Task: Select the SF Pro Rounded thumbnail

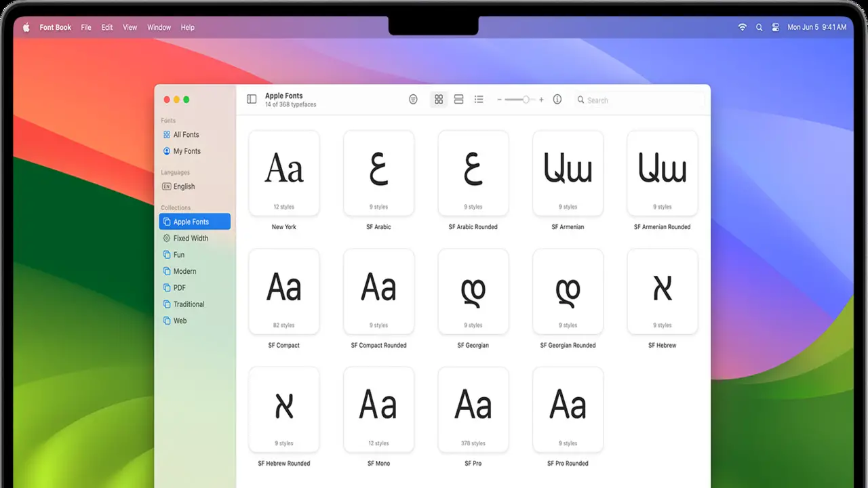Action: pos(568,410)
